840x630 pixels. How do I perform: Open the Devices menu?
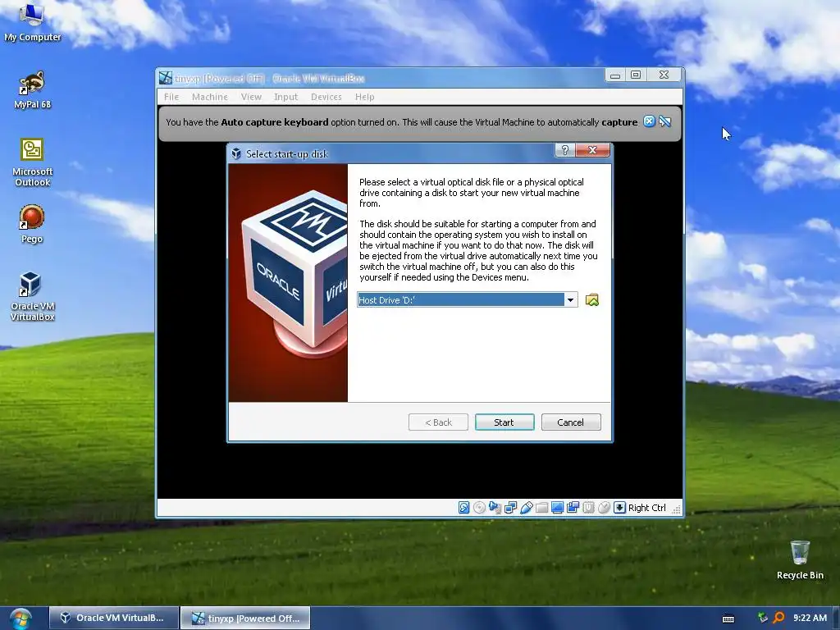[x=326, y=97]
